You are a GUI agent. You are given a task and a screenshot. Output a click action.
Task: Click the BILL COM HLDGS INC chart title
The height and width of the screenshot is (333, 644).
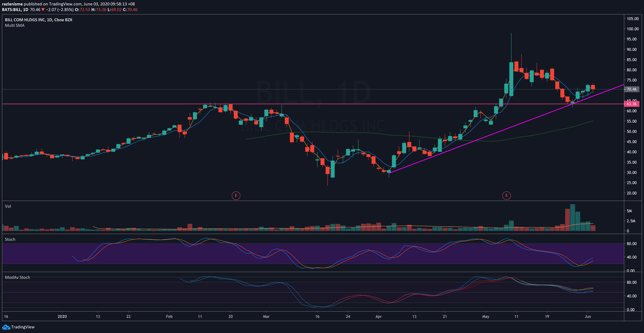click(x=39, y=20)
